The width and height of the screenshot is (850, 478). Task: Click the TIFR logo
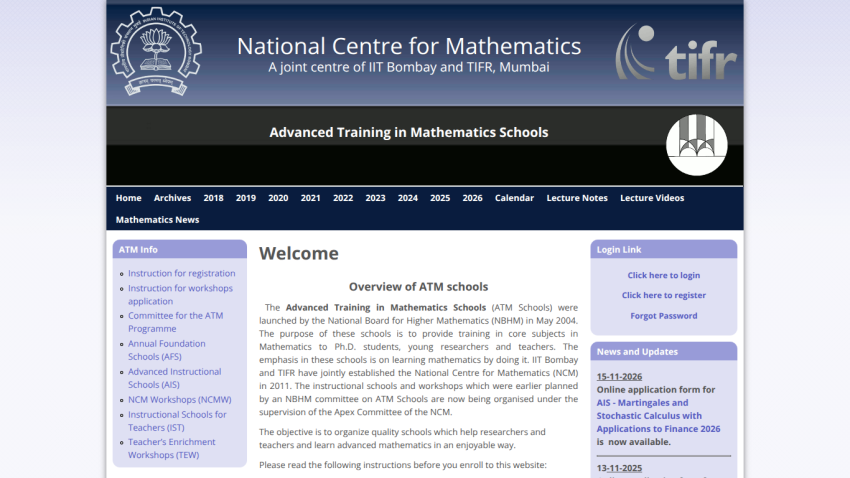point(676,53)
